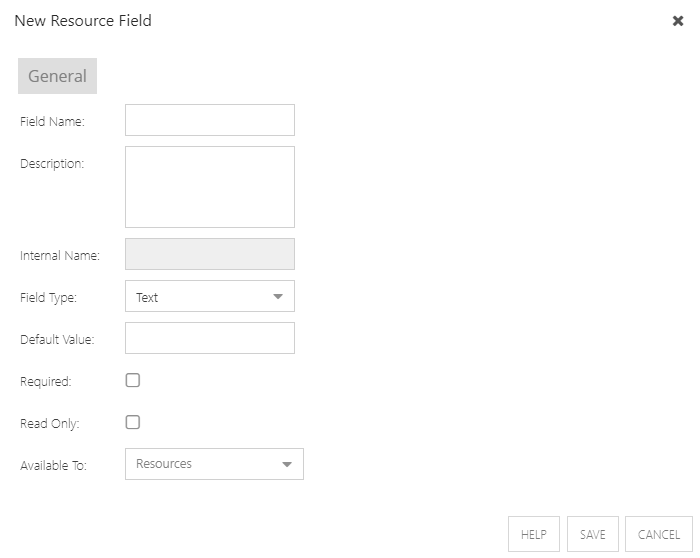Image resolution: width=700 pixels, height=558 pixels.
Task: Open HELP for this dialog
Action: tap(533, 534)
